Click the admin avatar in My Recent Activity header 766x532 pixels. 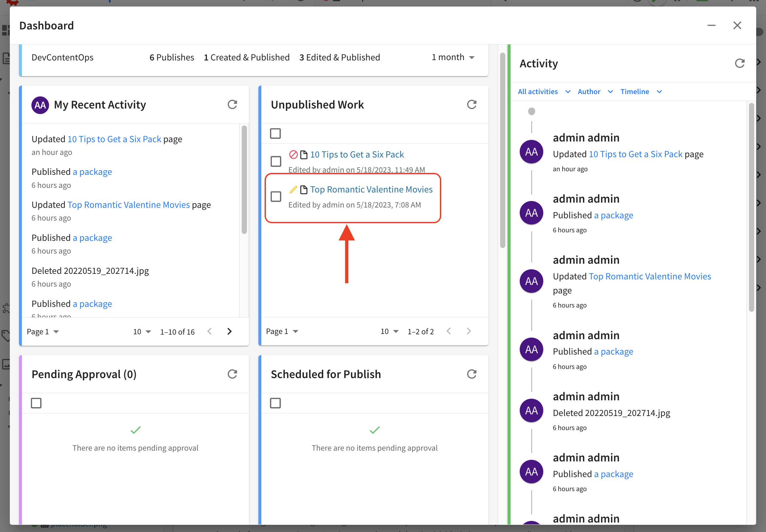pos(40,105)
